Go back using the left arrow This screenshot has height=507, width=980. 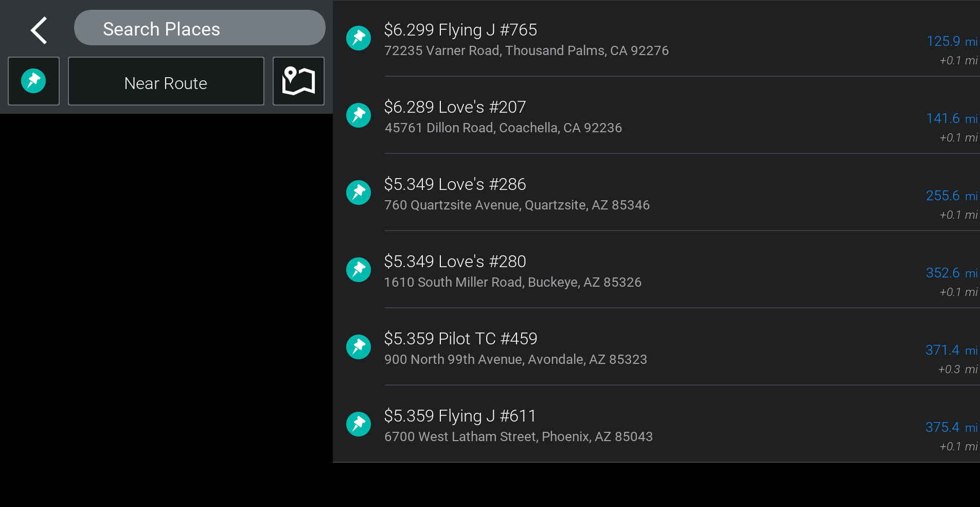click(x=39, y=30)
